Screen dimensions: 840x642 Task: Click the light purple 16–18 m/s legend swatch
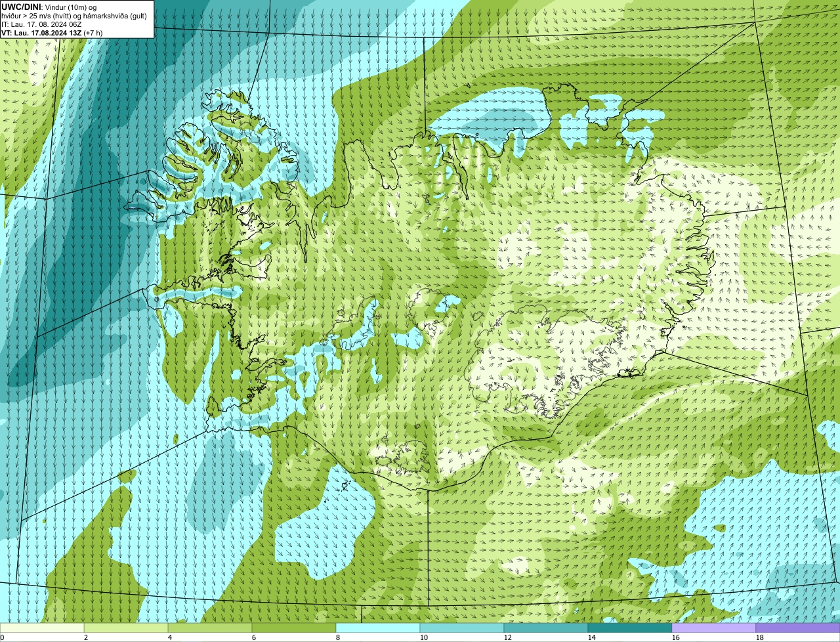(714, 628)
